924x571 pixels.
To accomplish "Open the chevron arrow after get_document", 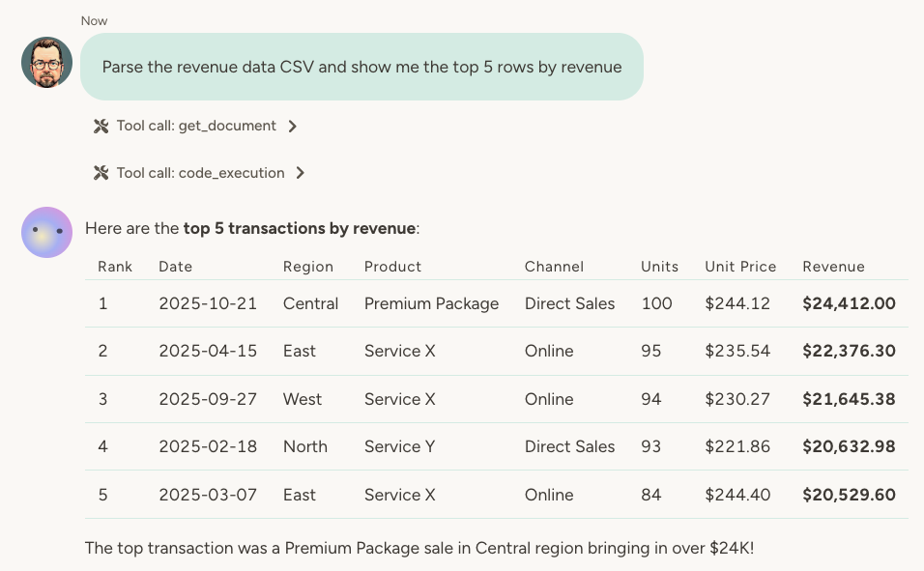I will pos(292,126).
